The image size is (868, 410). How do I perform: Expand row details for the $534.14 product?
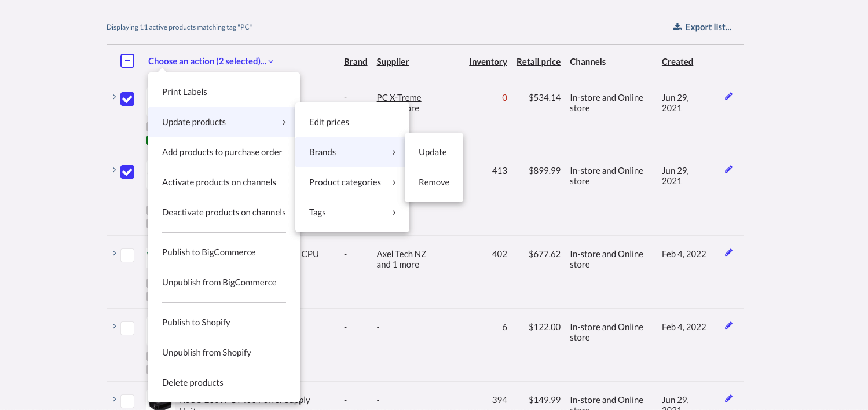114,97
